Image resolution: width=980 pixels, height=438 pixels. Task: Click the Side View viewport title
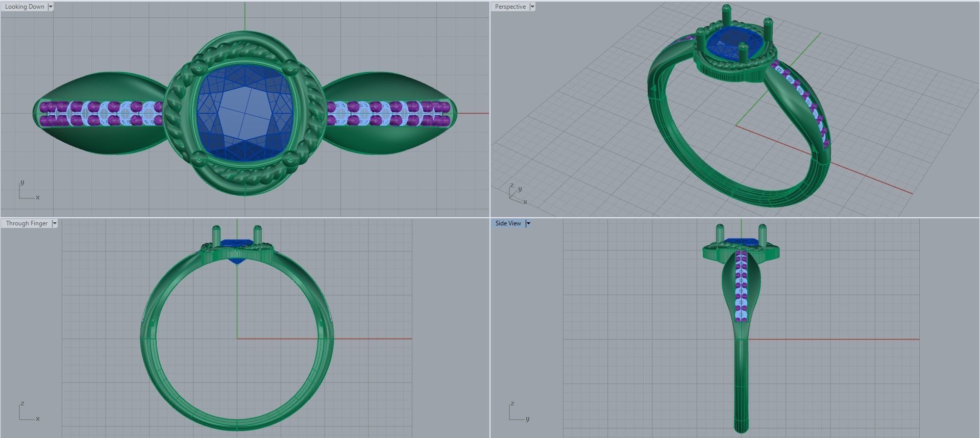pos(508,223)
